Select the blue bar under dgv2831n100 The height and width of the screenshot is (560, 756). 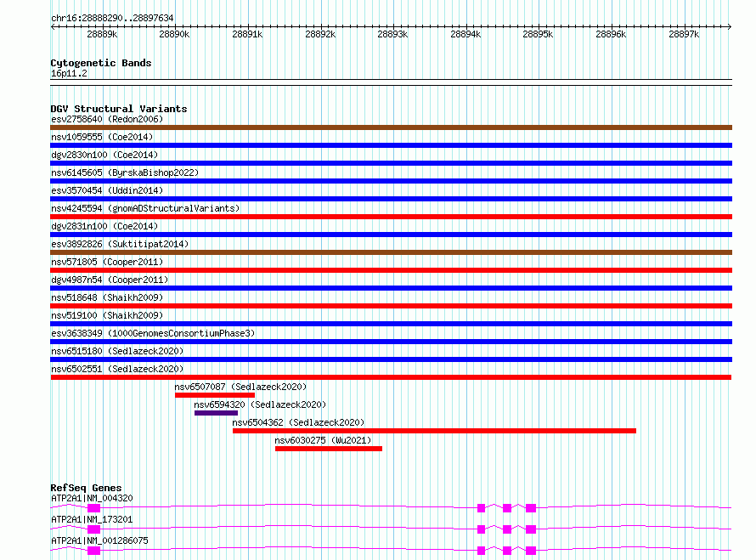(x=391, y=235)
